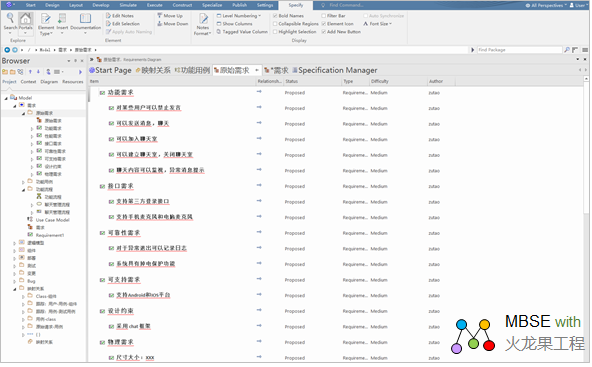Image resolution: width=592 pixels, height=367 pixels.
Task: Open the Browser panel dropdown arrow
Action: tap(69, 61)
